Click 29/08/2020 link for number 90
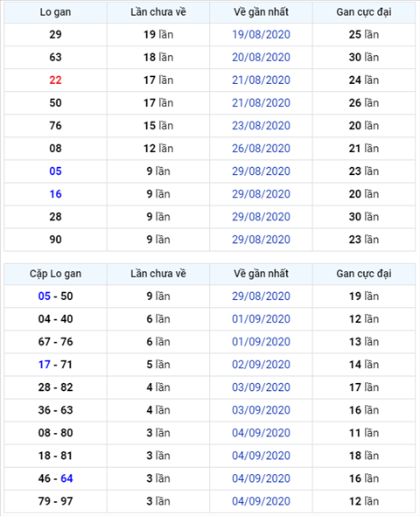This screenshot has height=516, width=420. pyautogui.click(x=261, y=240)
